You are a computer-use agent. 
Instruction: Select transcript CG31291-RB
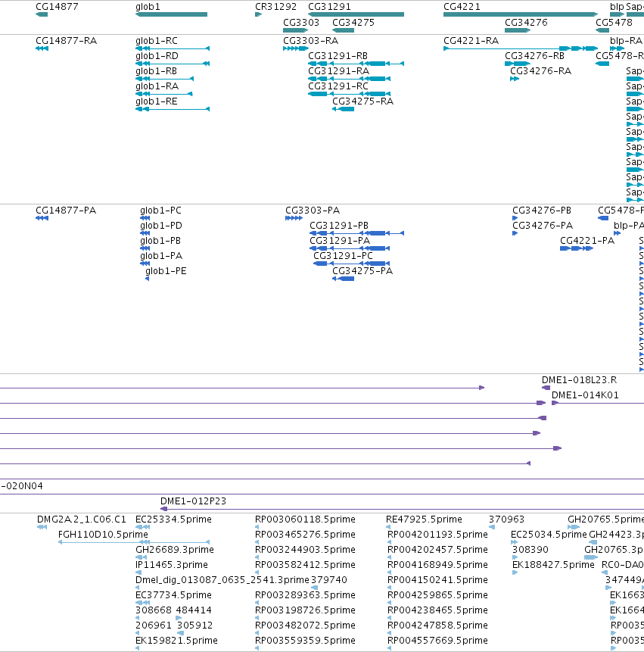pyautogui.click(x=338, y=56)
